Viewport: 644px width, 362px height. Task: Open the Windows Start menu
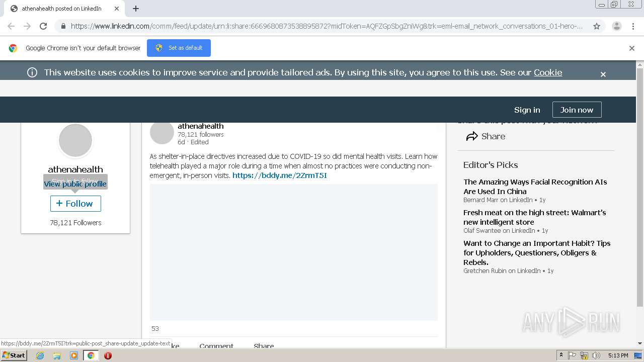(14, 355)
